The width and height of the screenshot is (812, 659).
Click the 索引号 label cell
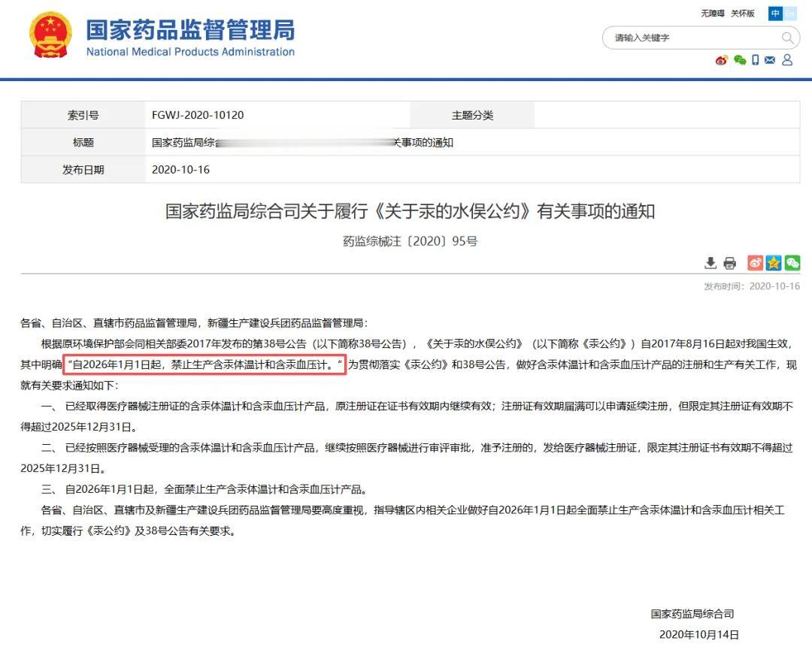click(83, 115)
